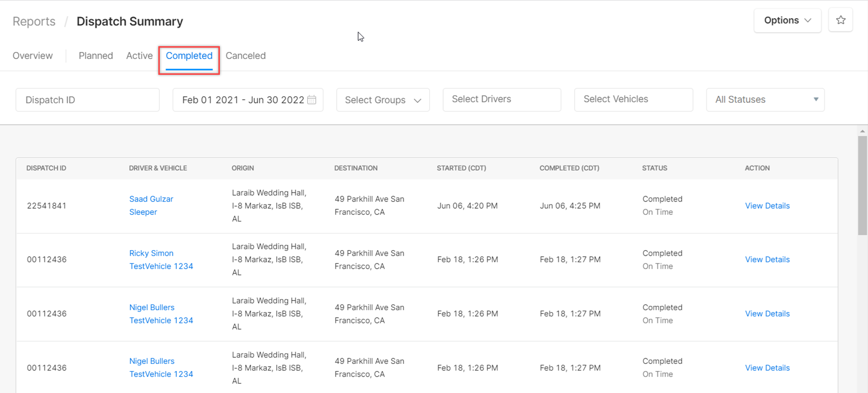This screenshot has width=868, height=393.
Task: Open Ricky Simon driver link
Action: [x=151, y=253]
